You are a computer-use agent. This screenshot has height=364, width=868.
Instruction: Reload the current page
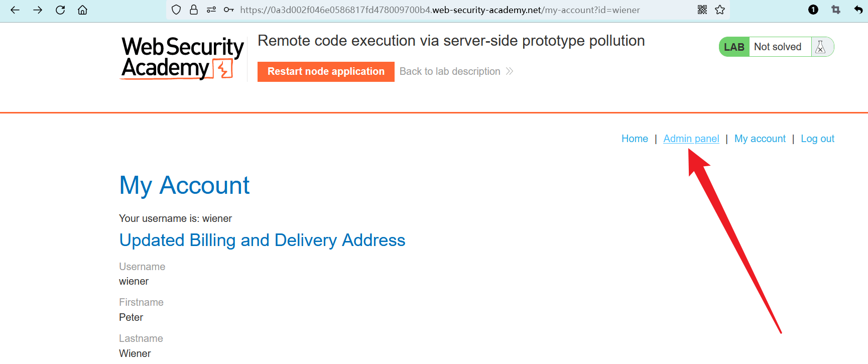(60, 10)
